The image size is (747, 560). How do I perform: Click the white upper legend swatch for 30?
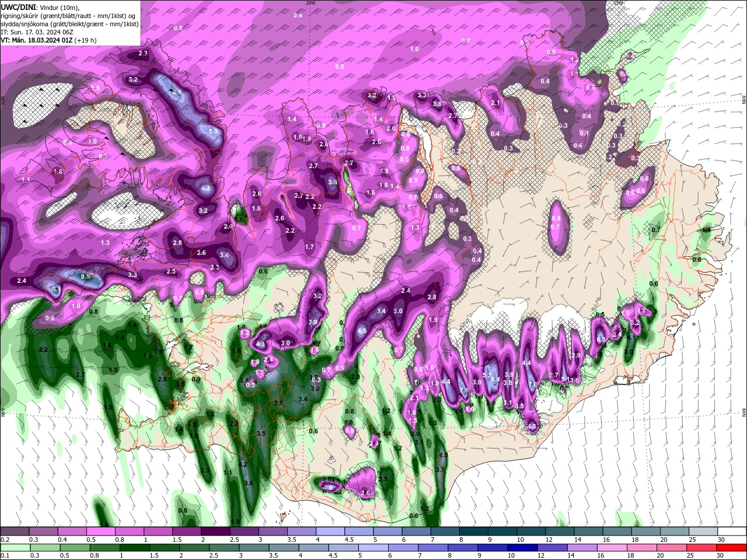(x=732, y=531)
